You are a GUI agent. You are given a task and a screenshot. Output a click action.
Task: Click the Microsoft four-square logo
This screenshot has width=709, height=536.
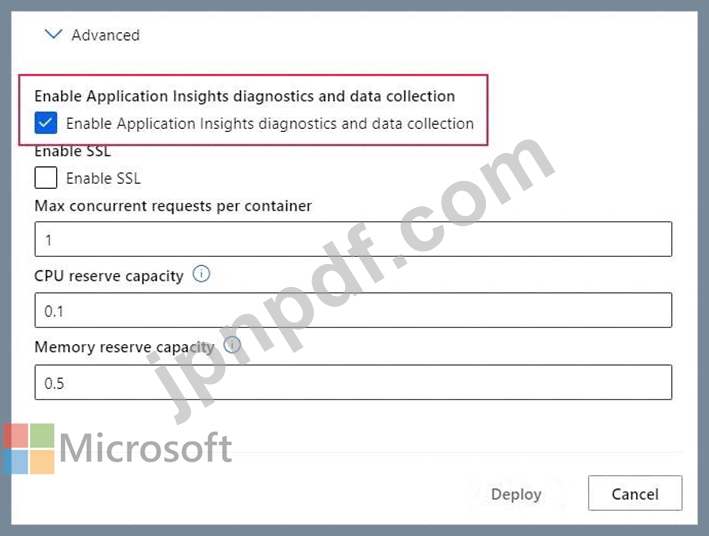coord(29,449)
